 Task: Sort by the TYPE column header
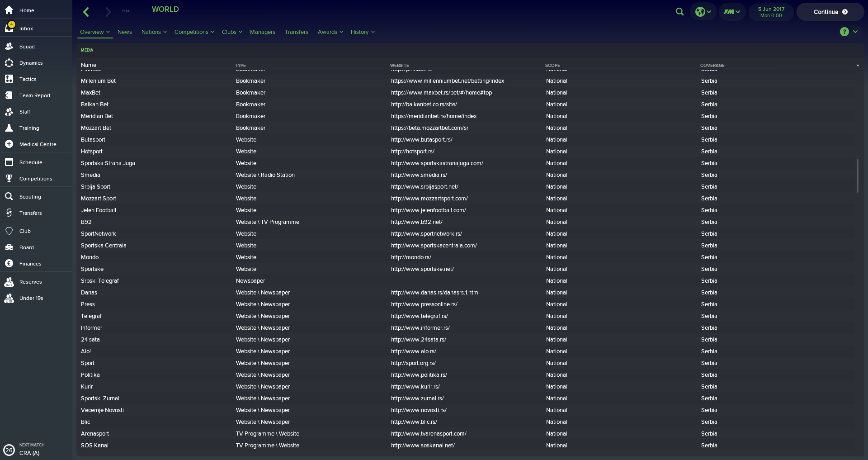(241, 66)
